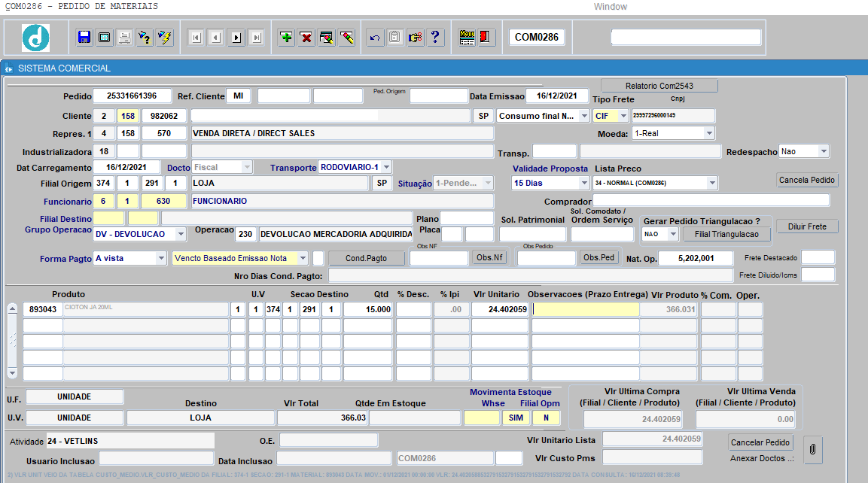
Task: Click the Obs.Nf button
Action: coord(489,257)
